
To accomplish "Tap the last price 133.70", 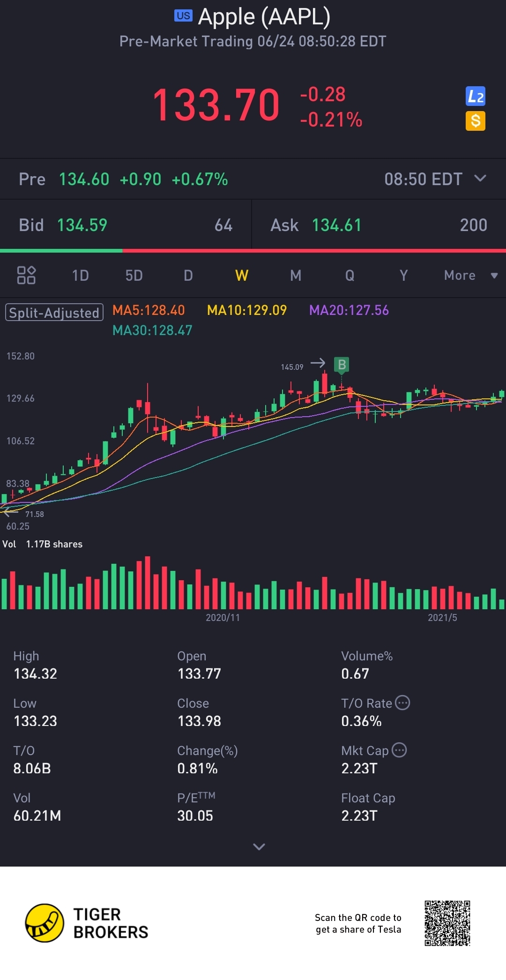I will coord(216,105).
